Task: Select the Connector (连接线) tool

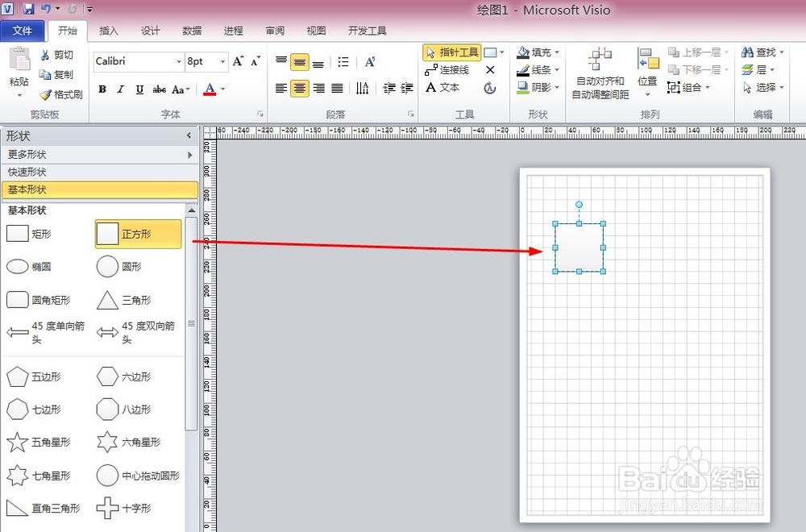Action: (x=447, y=70)
